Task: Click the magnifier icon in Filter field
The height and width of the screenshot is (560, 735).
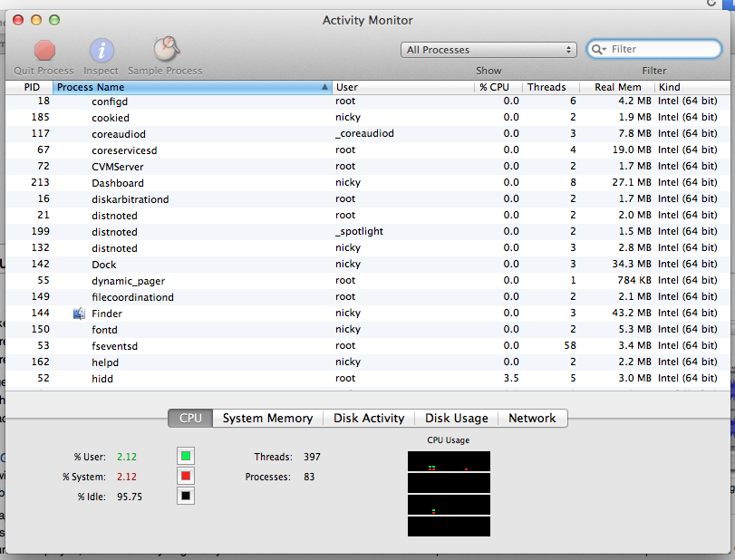Action: pyautogui.click(x=599, y=50)
